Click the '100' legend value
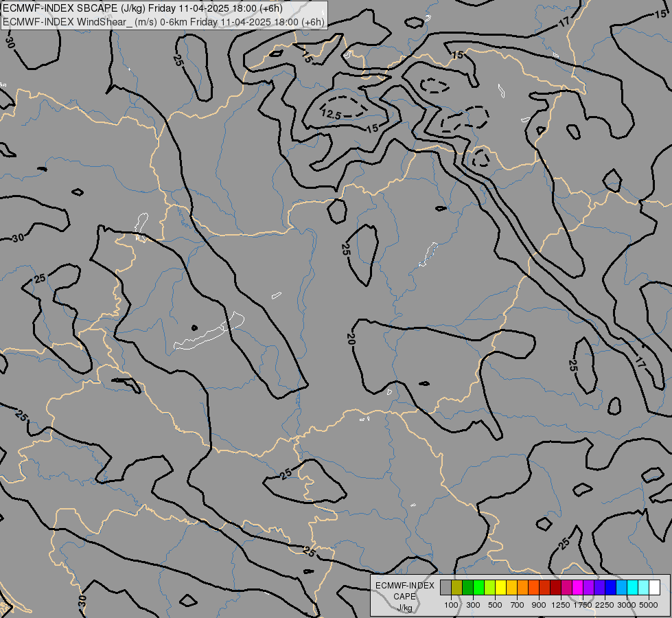Viewport: 672px width, 618px height. pyautogui.click(x=451, y=605)
